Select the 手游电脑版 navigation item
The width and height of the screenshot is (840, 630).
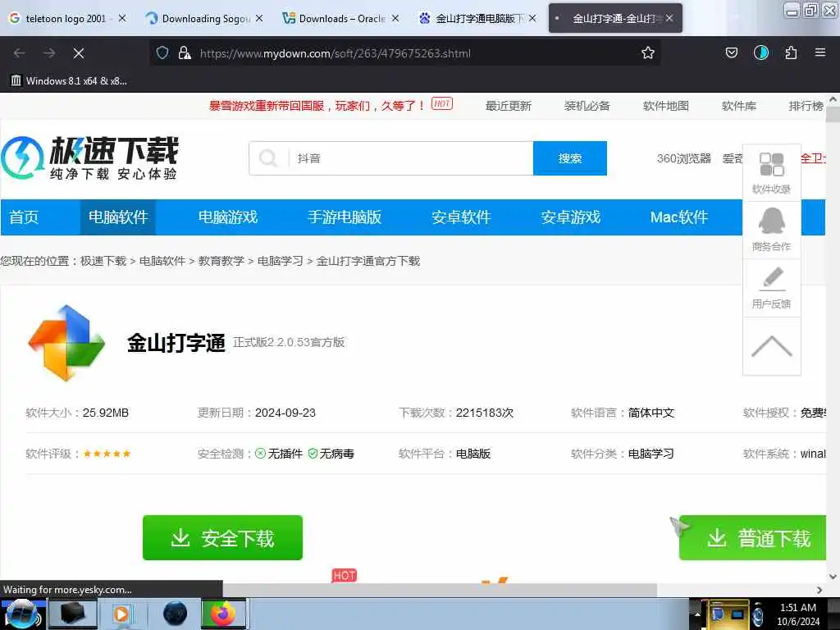coord(345,217)
